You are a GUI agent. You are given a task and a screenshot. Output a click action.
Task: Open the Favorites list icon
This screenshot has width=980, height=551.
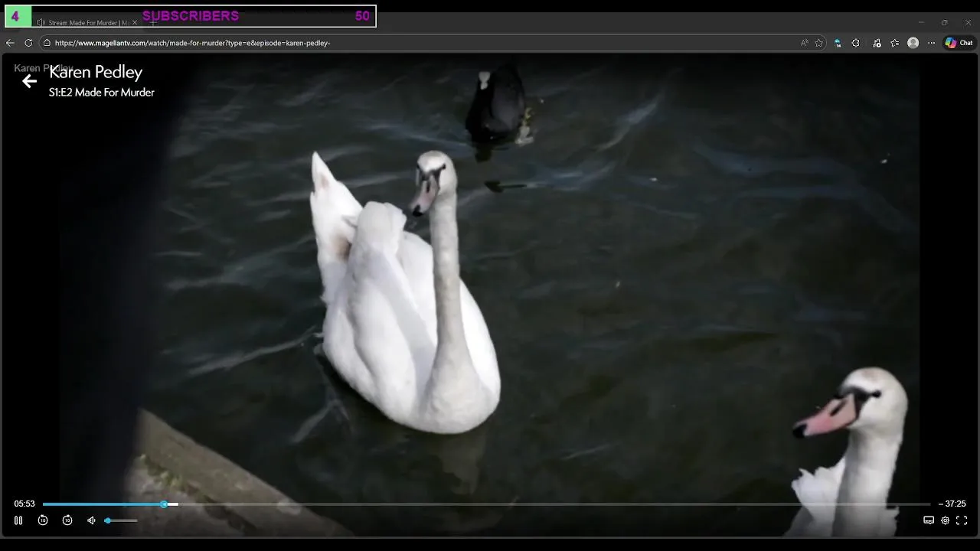895,43
